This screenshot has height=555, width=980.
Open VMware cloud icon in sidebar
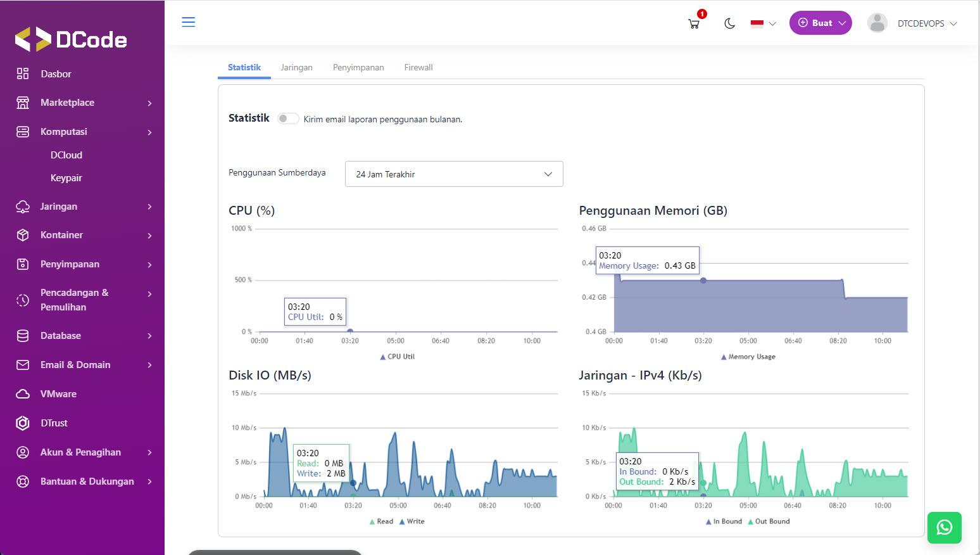[23, 394]
